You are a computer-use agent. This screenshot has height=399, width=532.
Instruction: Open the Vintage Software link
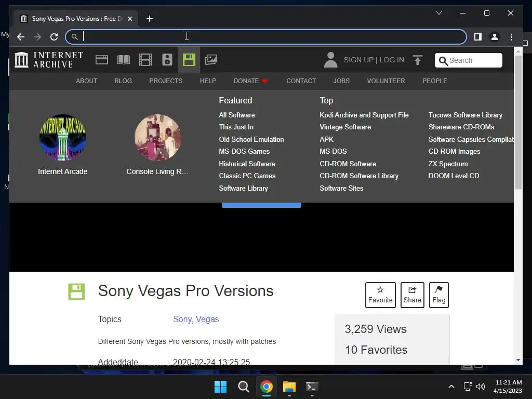(345, 127)
